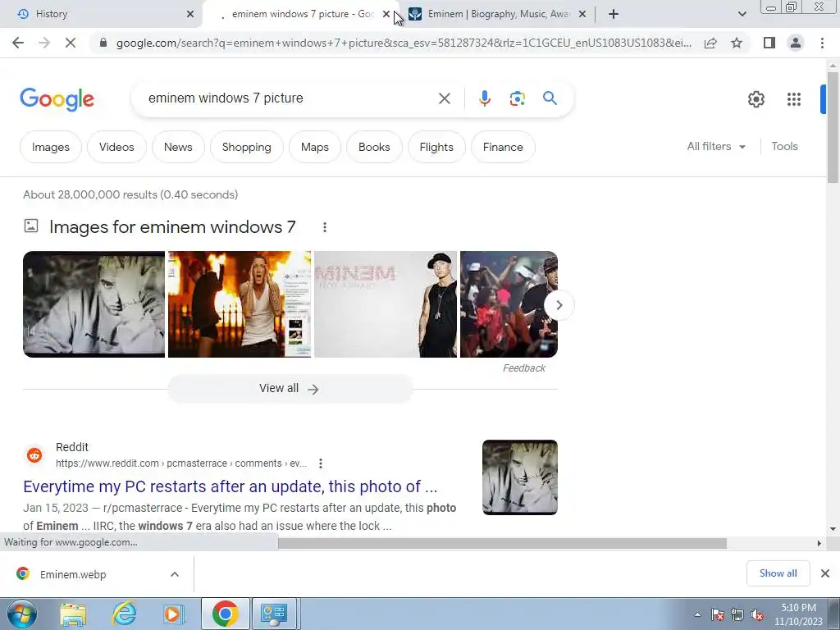This screenshot has width=840, height=630.
Task: Launch Windows Explorer from taskbar
Action: click(73, 614)
